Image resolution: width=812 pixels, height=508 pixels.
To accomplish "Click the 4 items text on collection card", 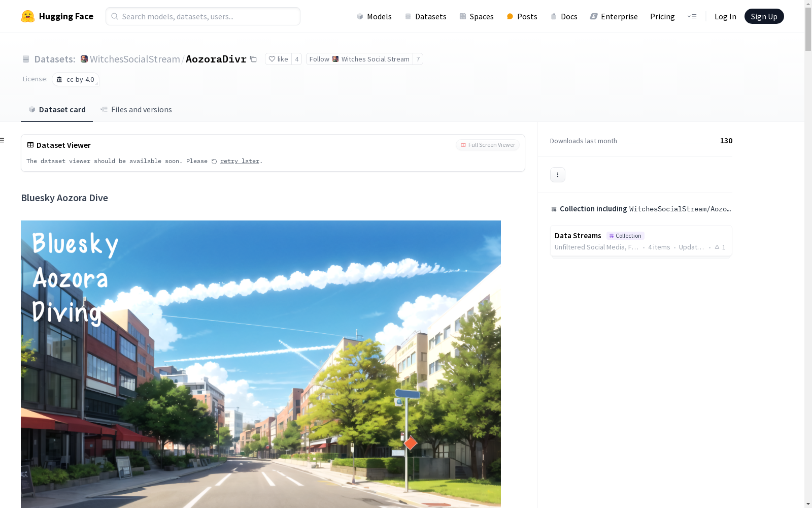I will (x=659, y=247).
